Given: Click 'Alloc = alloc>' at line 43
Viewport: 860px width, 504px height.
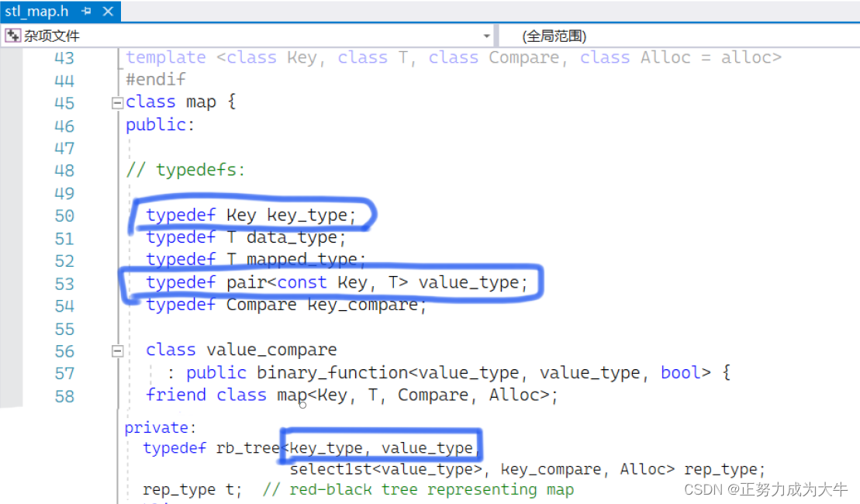Looking at the screenshot, I should coord(711,57).
